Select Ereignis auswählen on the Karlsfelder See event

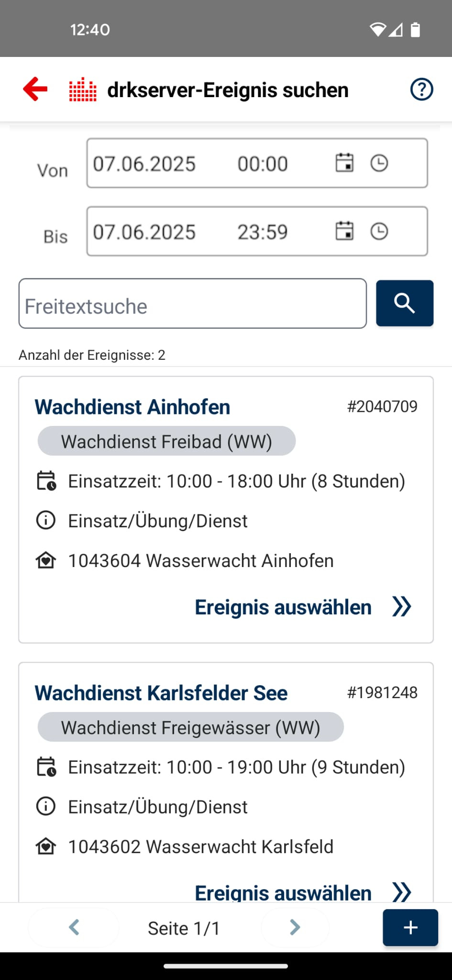tap(283, 893)
